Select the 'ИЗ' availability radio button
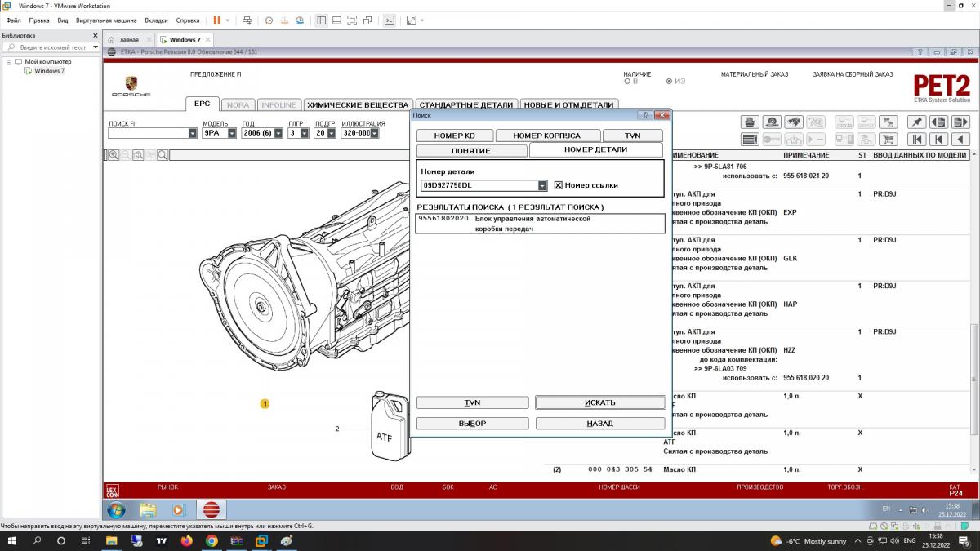Image resolution: width=980 pixels, height=551 pixels. pyautogui.click(x=670, y=82)
